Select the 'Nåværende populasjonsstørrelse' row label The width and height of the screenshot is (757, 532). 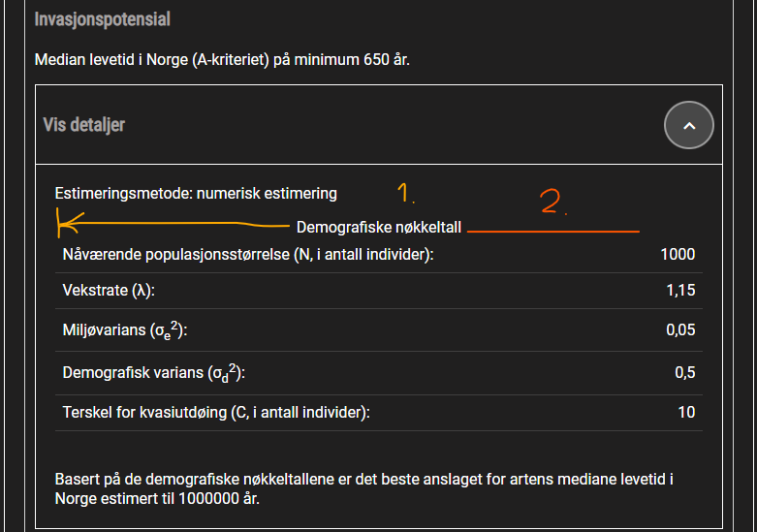click(x=248, y=255)
